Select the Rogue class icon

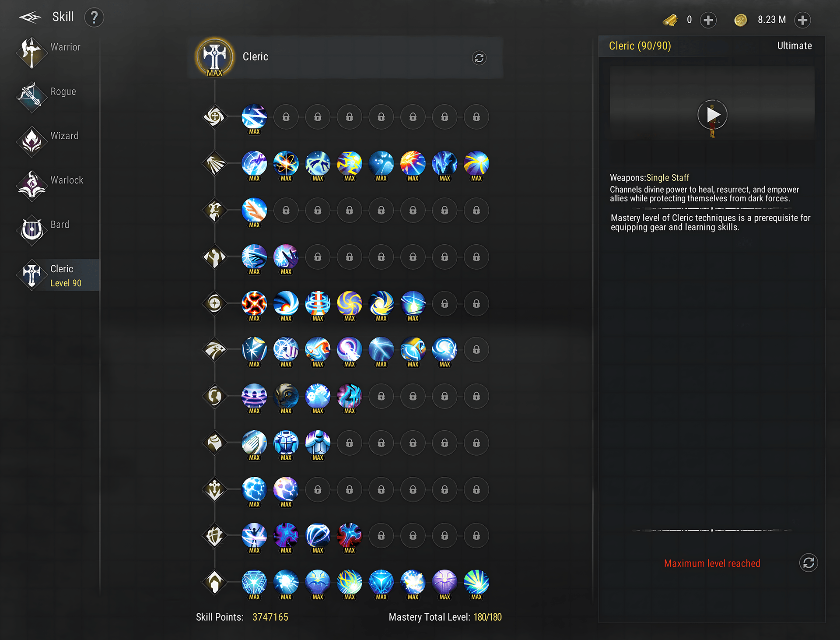(x=31, y=97)
